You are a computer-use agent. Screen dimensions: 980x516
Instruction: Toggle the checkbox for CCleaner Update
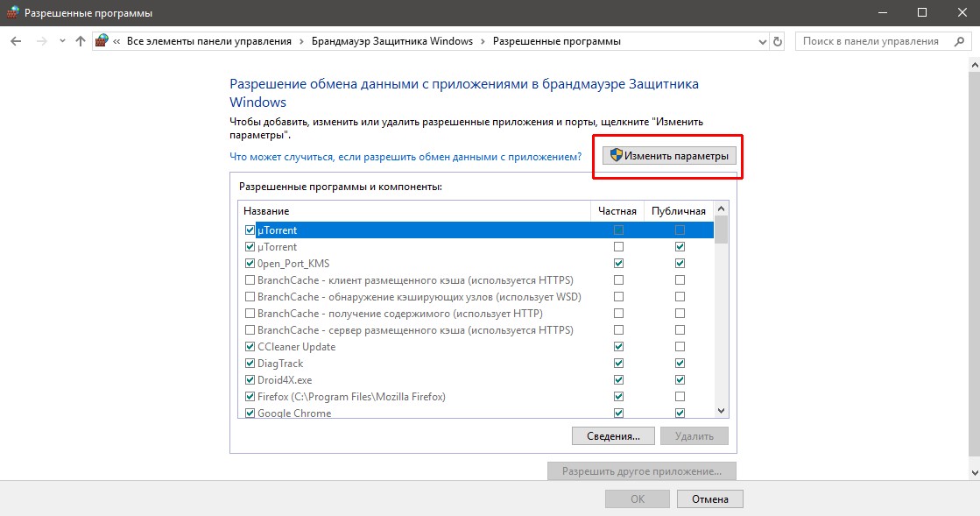pyautogui.click(x=250, y=347)
